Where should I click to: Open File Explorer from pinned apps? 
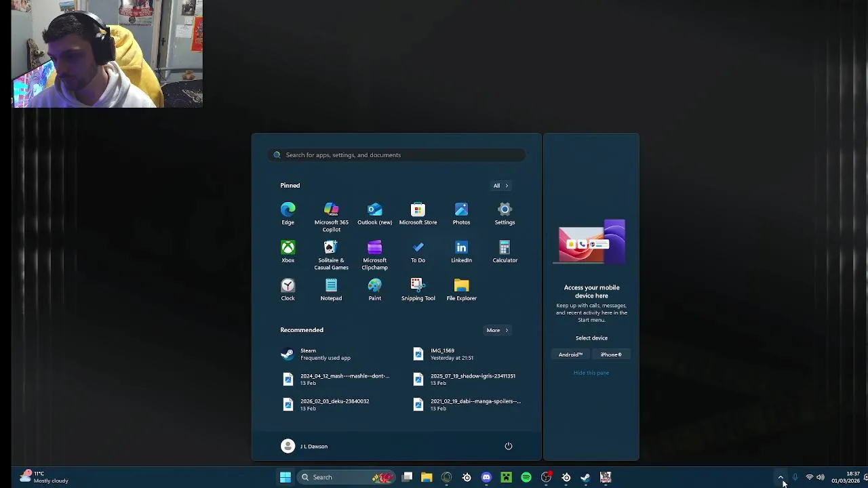coord(461,289)
